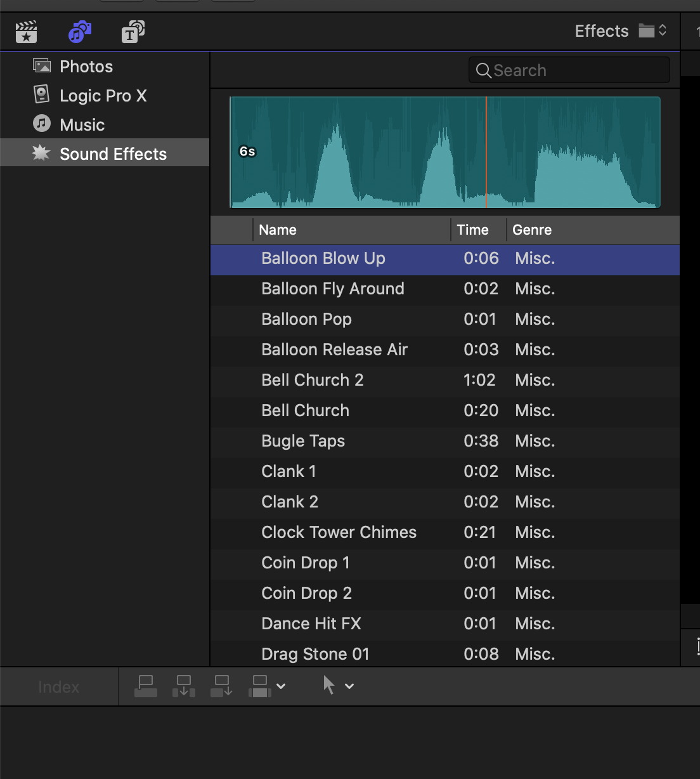
Task: Click the magnifier icon in Search
Action: click(483, 70)
